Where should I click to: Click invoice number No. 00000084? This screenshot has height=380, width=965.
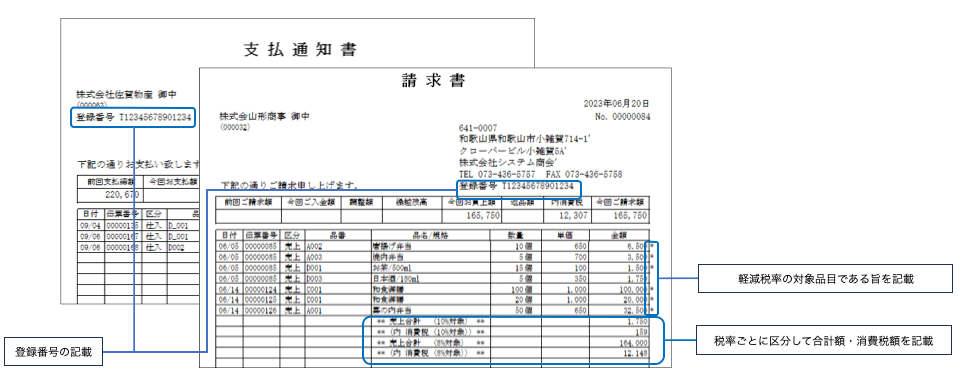[622, 116]
